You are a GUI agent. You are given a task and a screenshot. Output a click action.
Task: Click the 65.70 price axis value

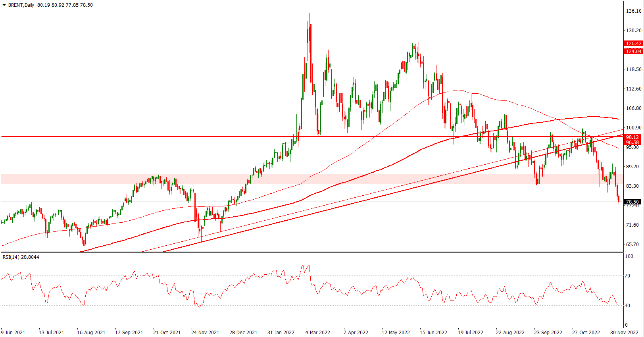pyautogui.click(x=632, y=244)
